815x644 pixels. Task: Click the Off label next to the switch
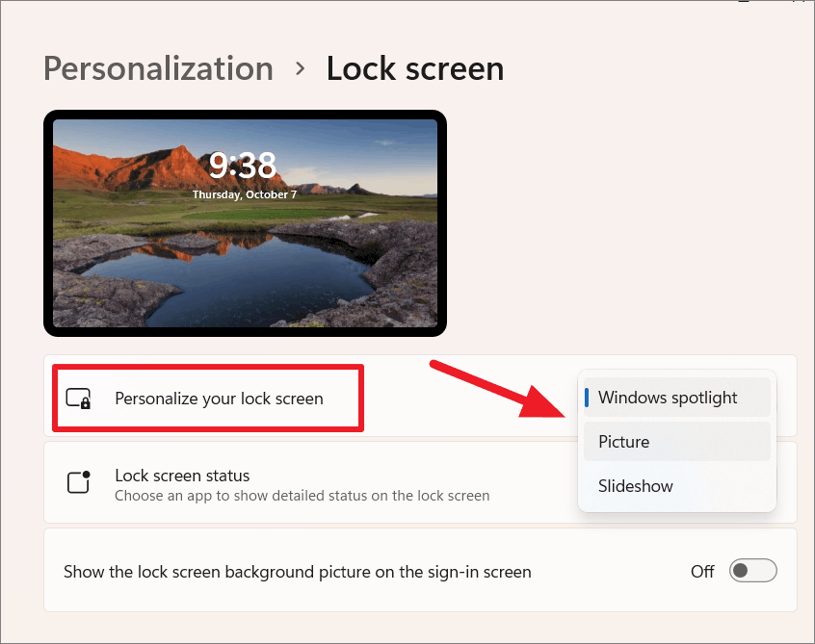(702, 571)
